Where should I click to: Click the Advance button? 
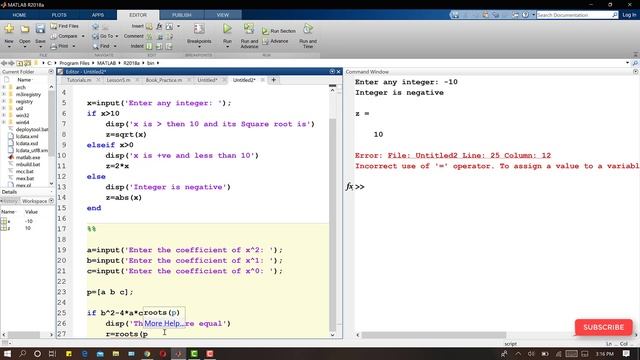(x=276, y=41)
